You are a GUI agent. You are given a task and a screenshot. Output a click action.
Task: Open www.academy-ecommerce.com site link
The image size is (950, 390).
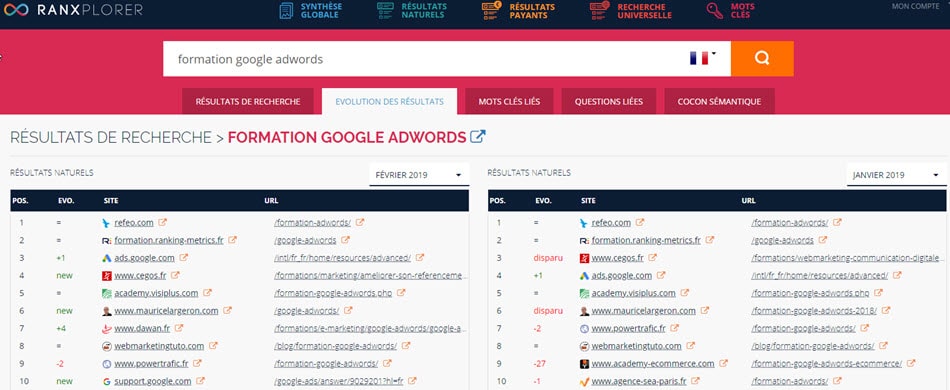[x=653, y=364]
